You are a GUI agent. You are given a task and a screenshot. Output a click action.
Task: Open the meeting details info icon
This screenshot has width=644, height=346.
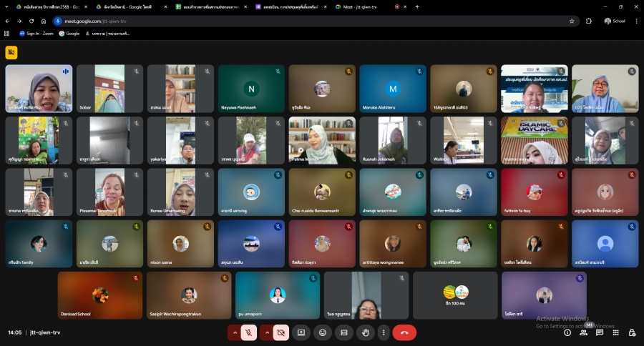(x=567, y=332)
